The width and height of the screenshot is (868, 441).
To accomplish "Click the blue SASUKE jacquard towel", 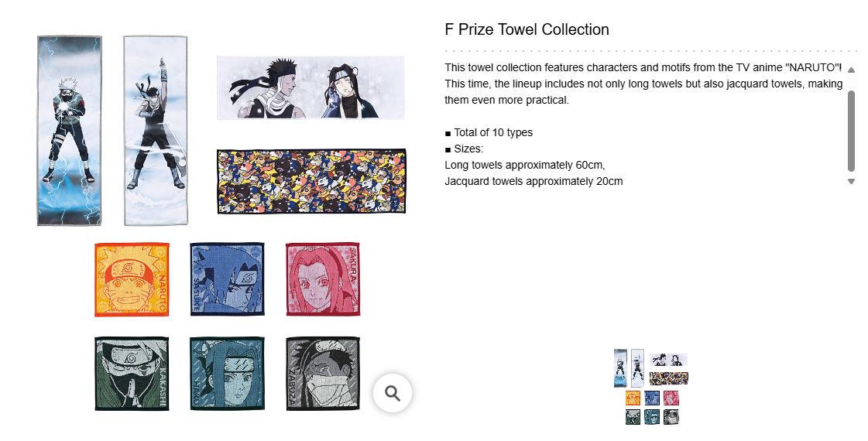I will (x=228, y=279).
